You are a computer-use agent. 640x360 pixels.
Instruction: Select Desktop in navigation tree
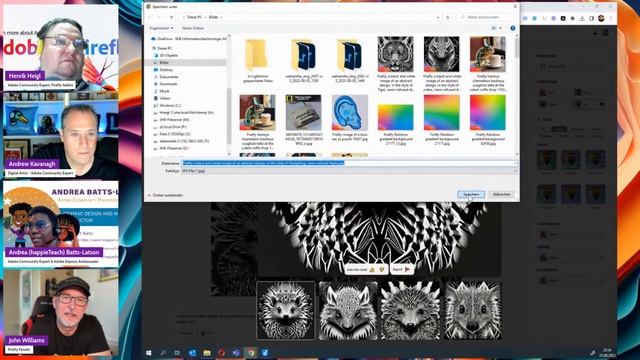163,70
